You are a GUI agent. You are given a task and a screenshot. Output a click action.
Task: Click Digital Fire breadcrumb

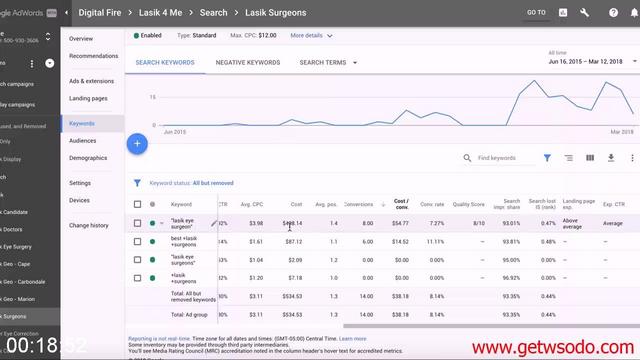(100, 13)
